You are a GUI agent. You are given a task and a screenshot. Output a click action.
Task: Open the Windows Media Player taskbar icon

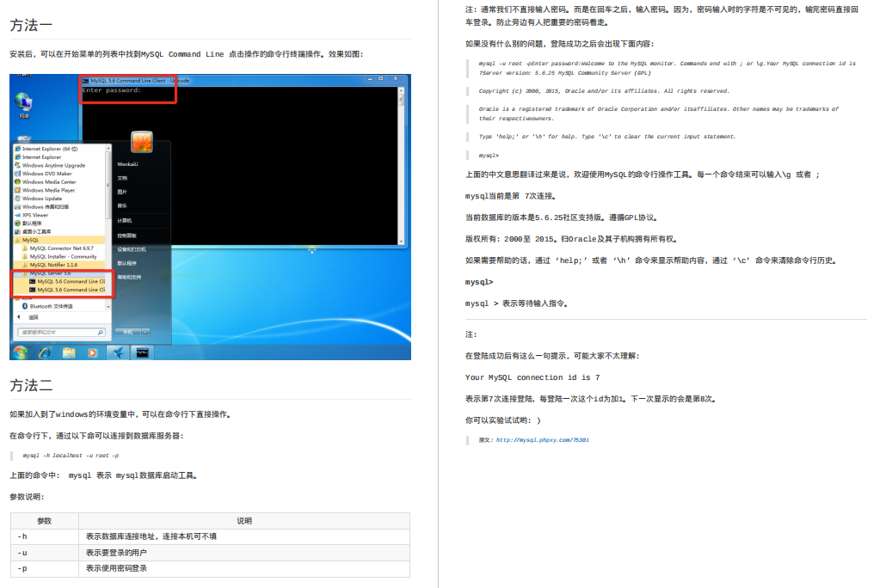coord(93,352)
